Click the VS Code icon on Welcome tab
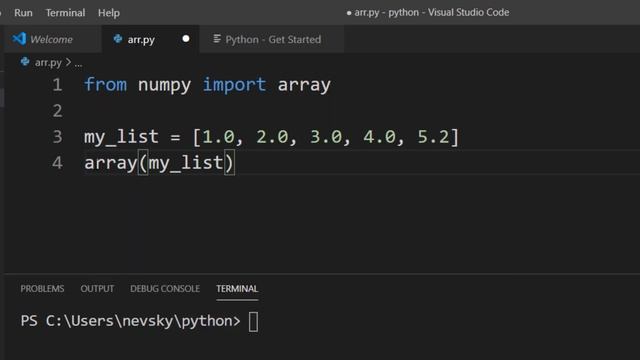 coord(19,39)
